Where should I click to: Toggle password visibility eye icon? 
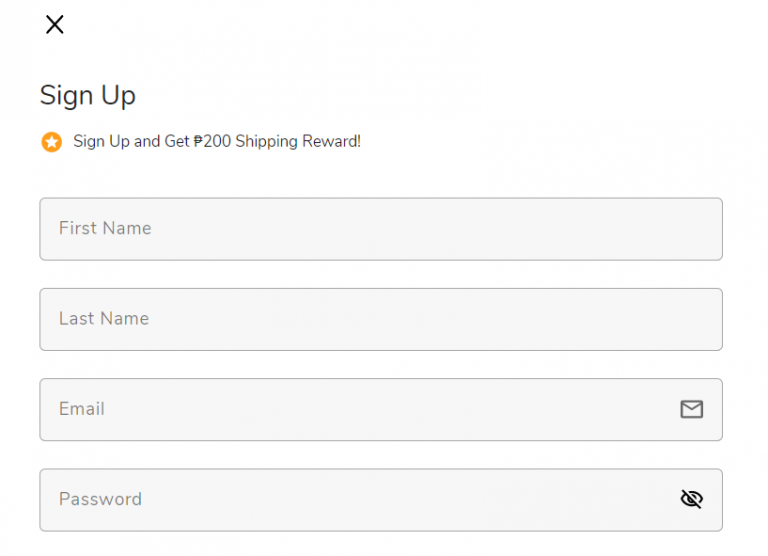point(691,499)
